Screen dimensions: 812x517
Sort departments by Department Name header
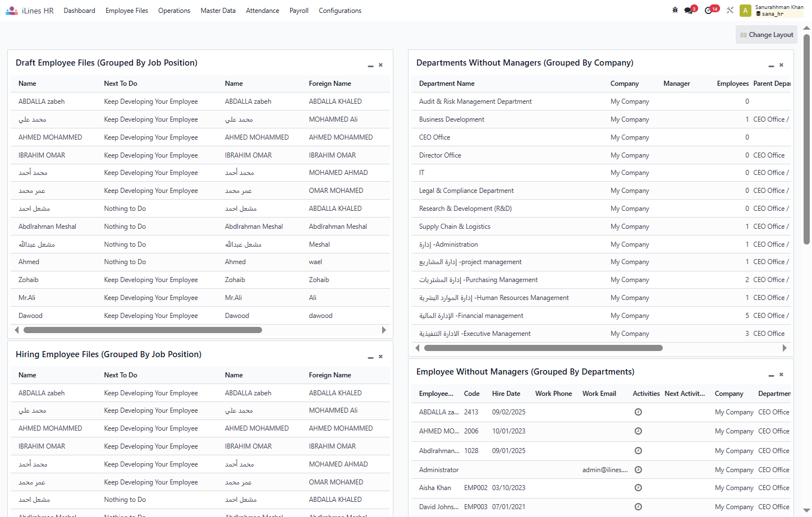coord(447,84)
